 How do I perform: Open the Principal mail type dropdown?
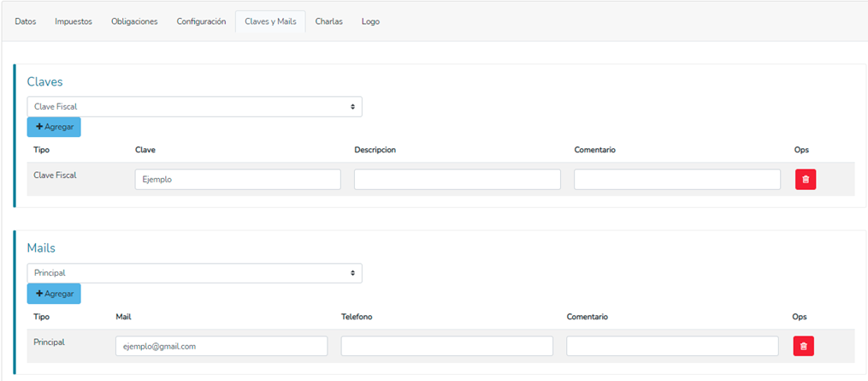click(x=194, y=273)
